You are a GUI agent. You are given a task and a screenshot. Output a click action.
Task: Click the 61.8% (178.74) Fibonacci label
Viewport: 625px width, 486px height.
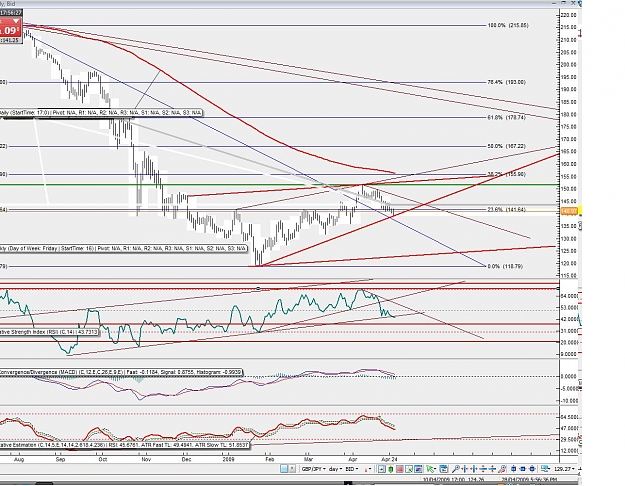[x=507, y=118]
